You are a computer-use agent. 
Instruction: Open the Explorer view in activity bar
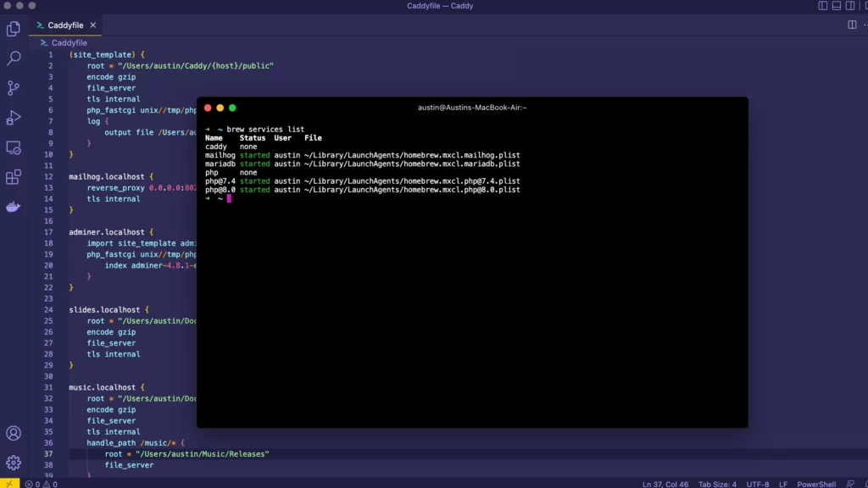click(x=14, y=30)
